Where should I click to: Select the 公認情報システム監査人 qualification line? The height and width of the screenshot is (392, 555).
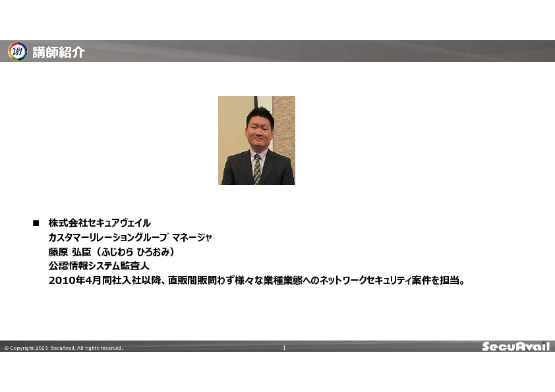pyautogui.click(x=100, y=266)
